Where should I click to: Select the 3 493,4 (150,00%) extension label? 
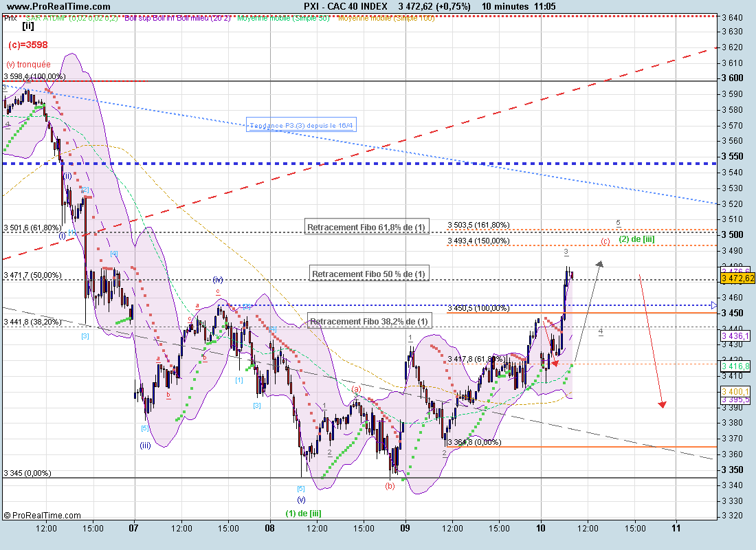click(x=478, y=240)
